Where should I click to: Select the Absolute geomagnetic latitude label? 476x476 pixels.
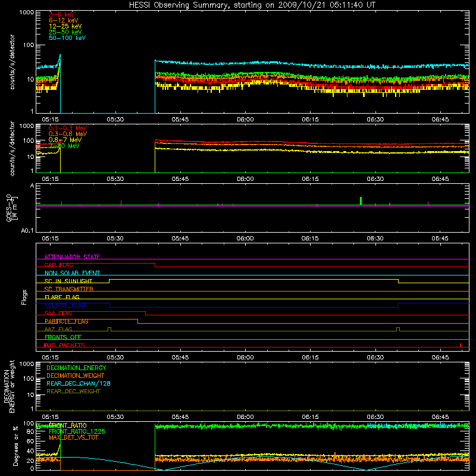pos(411,426)
